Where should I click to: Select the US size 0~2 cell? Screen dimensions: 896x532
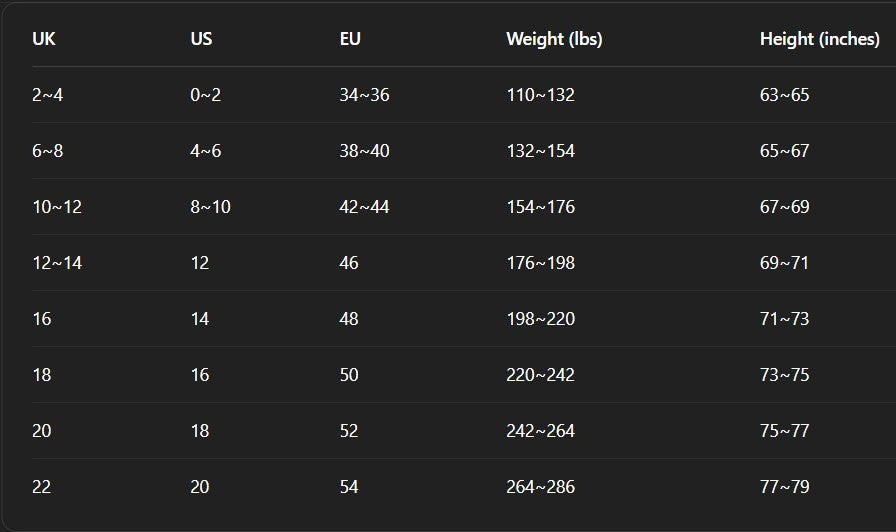tap(206, 95)
